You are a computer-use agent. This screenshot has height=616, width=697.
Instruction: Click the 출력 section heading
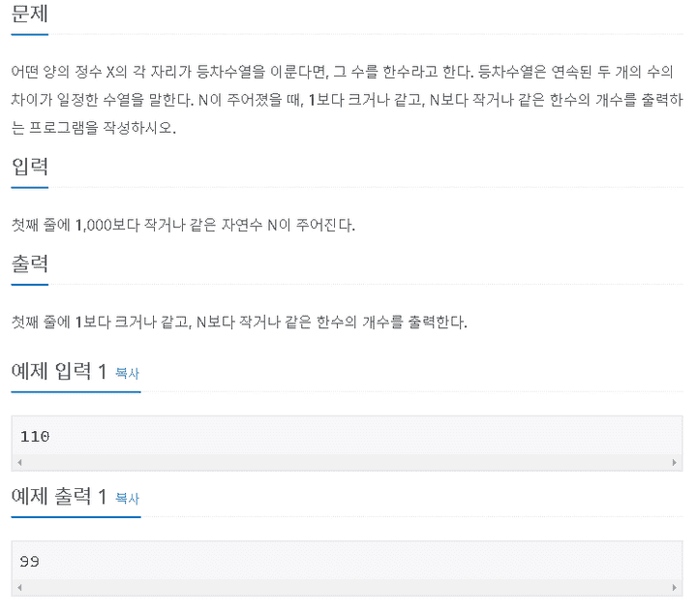pyautogui.click(x=29, y=263)
